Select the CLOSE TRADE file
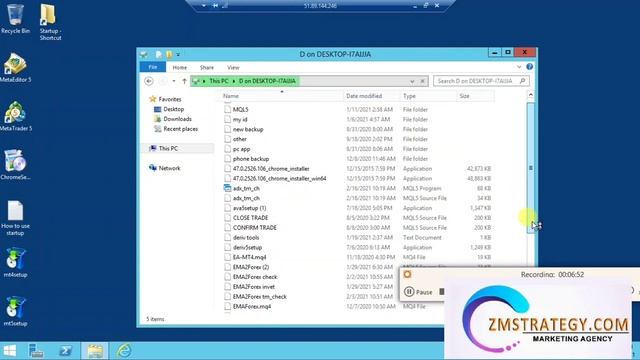Viewport: 640px width, 360px height. [250, 218]
